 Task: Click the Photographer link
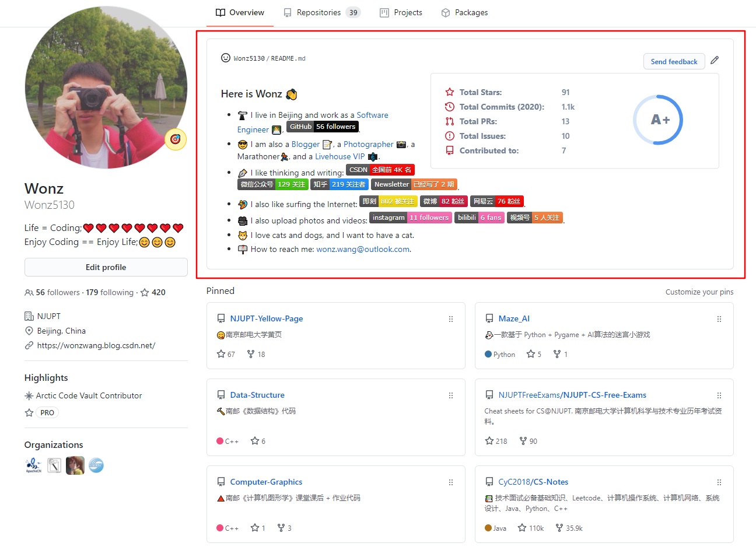369,144
